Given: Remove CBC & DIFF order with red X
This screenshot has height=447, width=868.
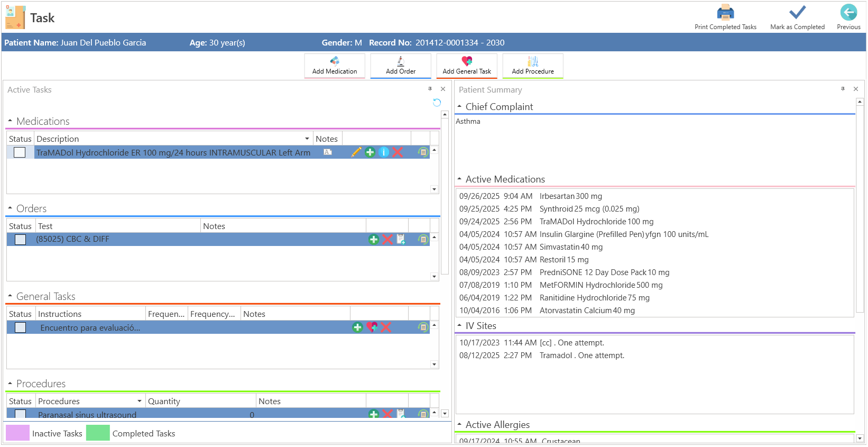Looking at the screenshot, I should point(387,240).
